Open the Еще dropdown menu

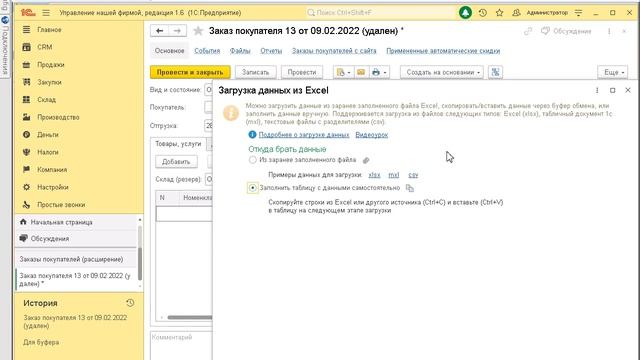[x=613, y=72]
